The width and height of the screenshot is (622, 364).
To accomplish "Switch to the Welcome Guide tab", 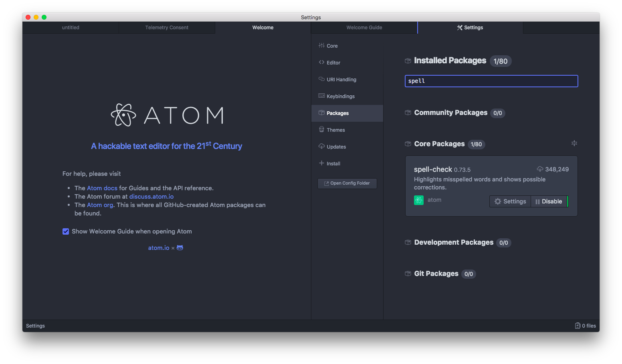I will (364, 28).
